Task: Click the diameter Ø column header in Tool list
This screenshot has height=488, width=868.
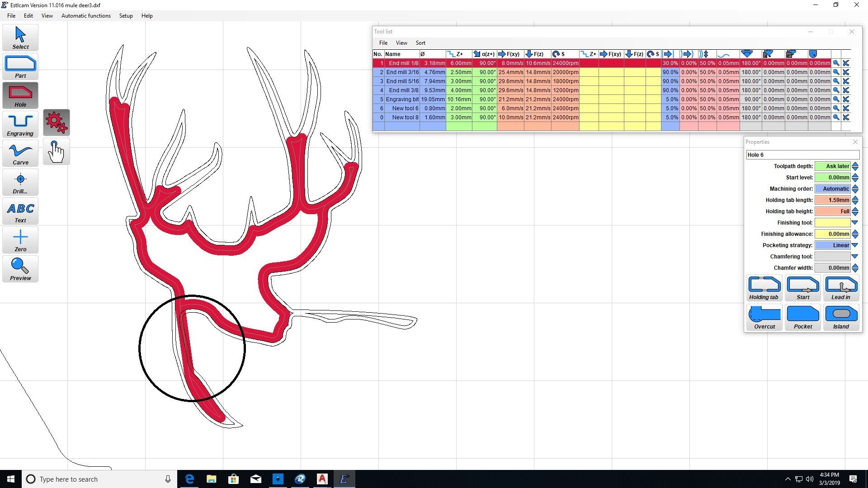Action: 432,54
